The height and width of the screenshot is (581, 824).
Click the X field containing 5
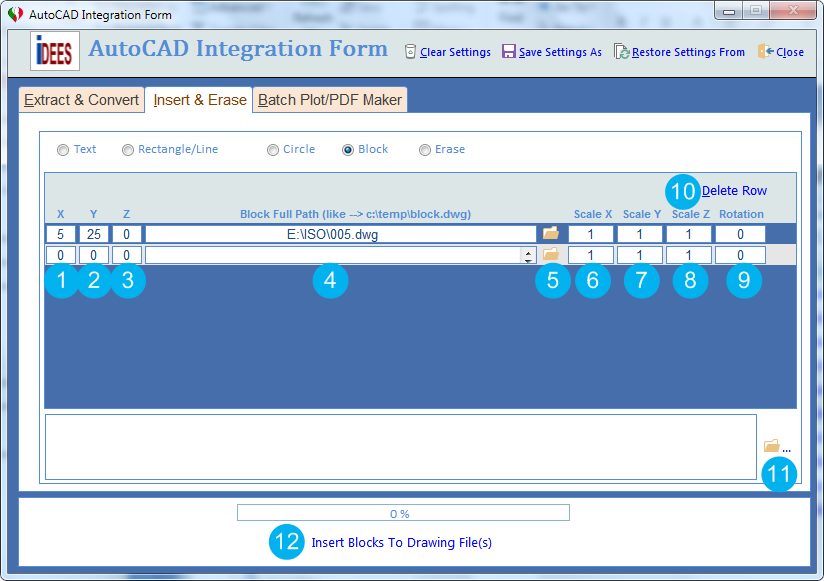[60, 234]
